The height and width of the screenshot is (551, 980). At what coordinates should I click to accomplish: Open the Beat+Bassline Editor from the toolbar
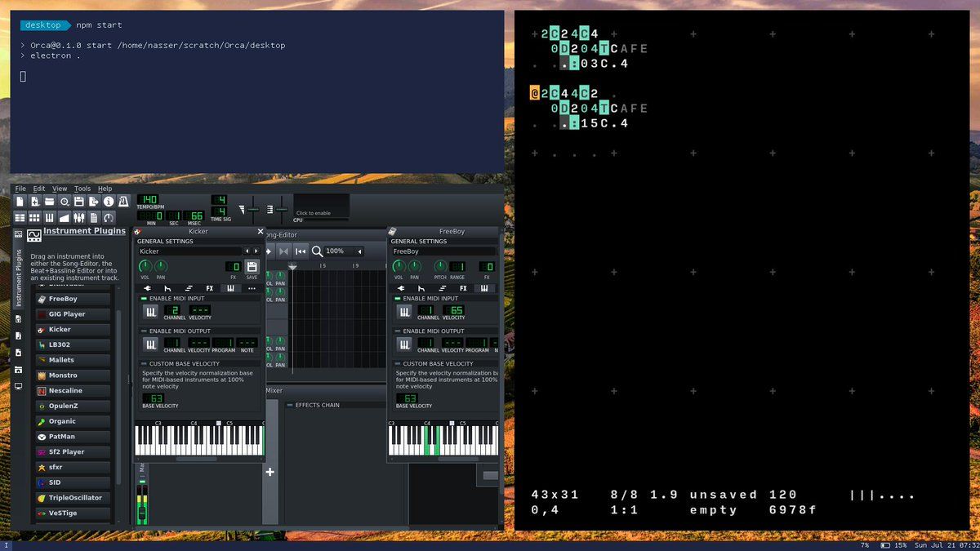[x=34, y=218]
